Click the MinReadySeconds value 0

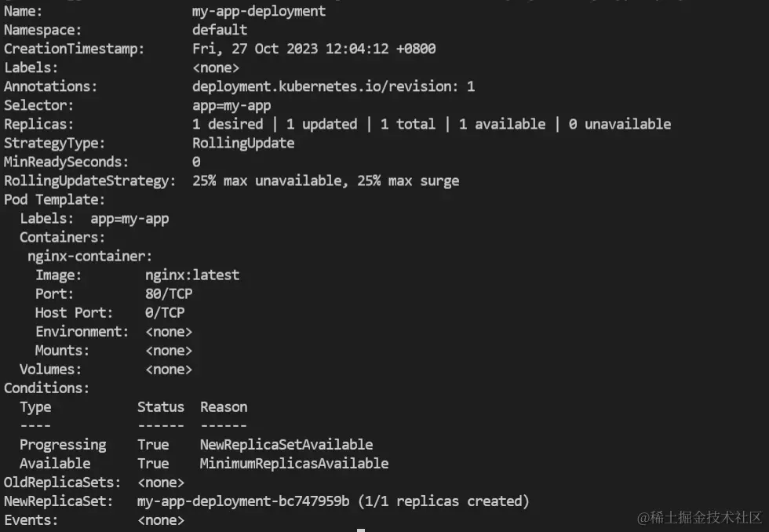point(196,162)
